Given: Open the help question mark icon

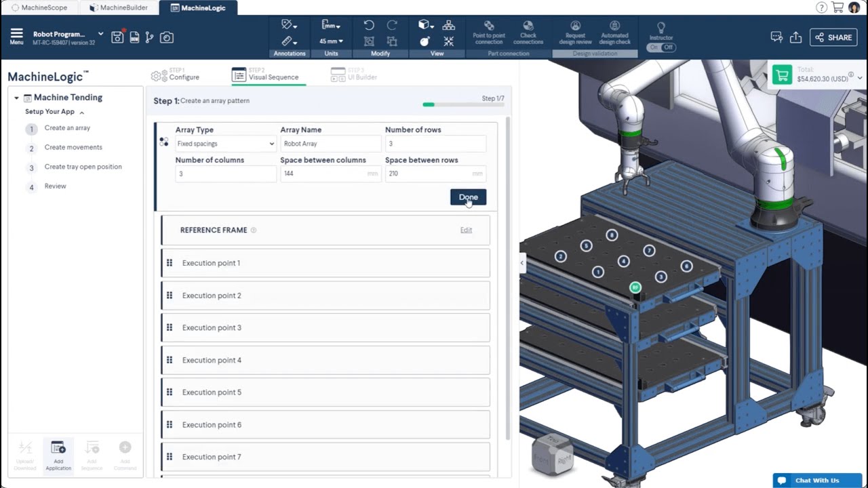Looking at the screenshot, I should coord(821,7).
